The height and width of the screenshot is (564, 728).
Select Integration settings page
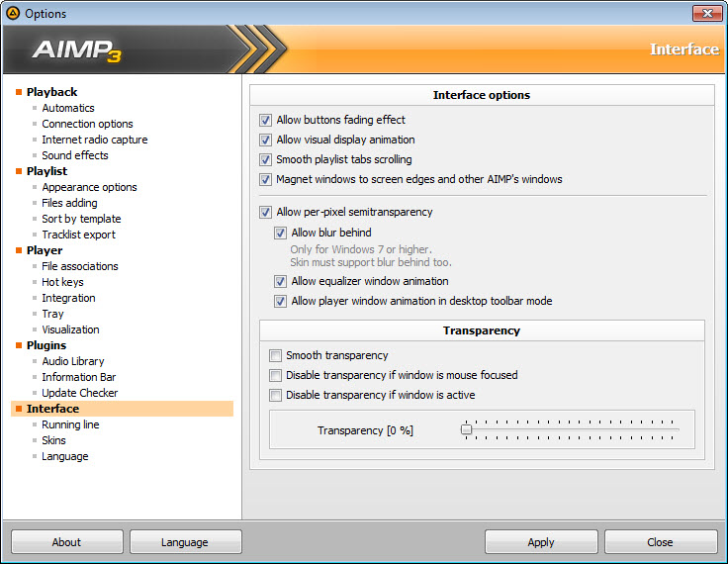(68, 298)
